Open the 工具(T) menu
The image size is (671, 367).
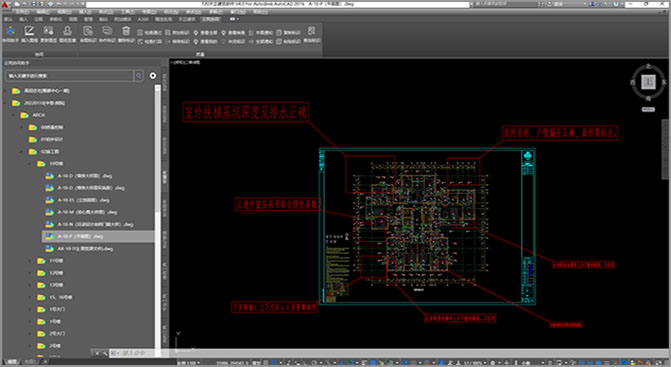pyautogui.click(x=128, y=12)
